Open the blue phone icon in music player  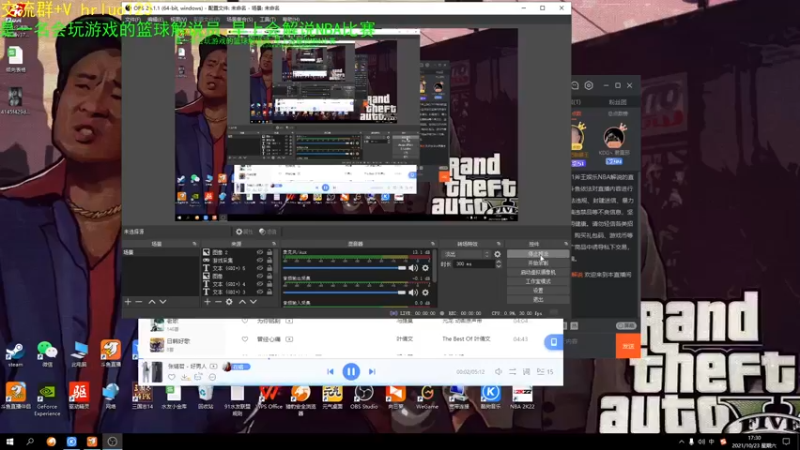(553, 342)
